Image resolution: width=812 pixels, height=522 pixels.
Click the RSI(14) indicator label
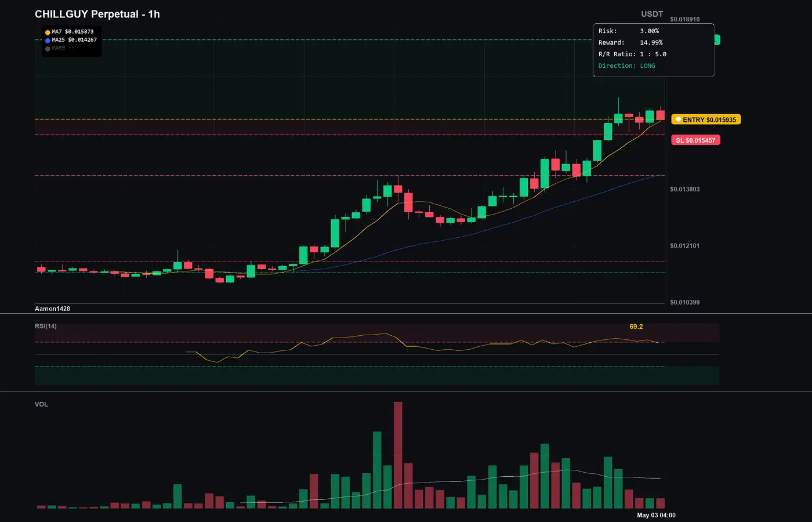pos(46,326)
